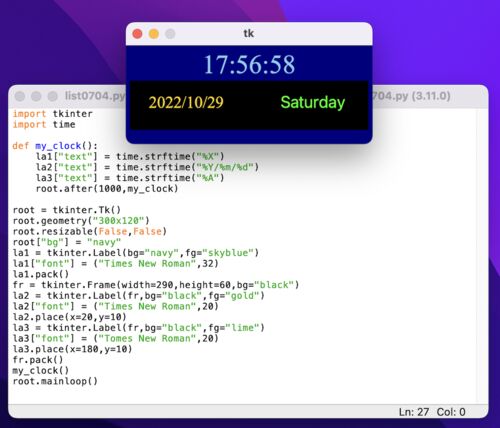Click the root.resizable(False,False) code line

(90, 231)
